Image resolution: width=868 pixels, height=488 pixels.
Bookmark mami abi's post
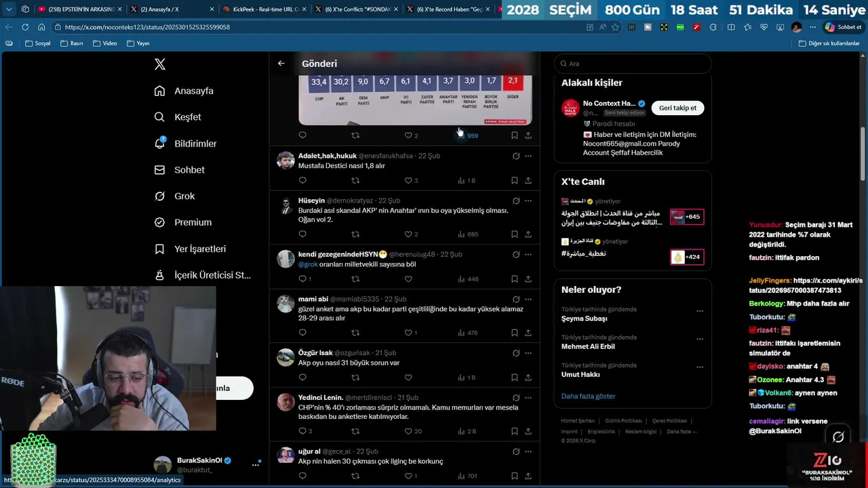pyautogui.click(x=515, y=333)
